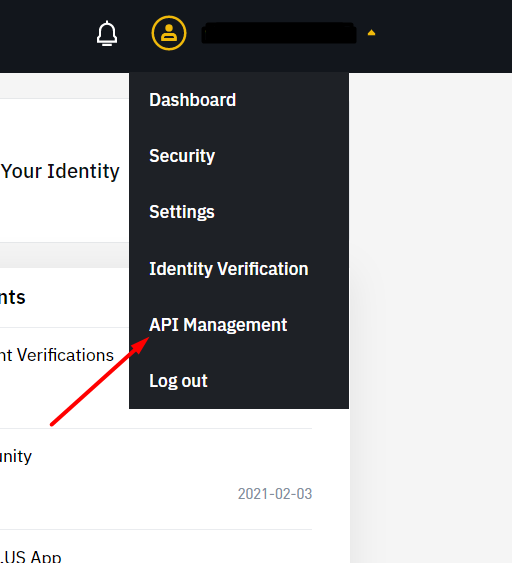This screenshot has width=512, height=563.
Task: Select Security in the account dropdown
Action: pyautogui.click(x=182, y=156)
